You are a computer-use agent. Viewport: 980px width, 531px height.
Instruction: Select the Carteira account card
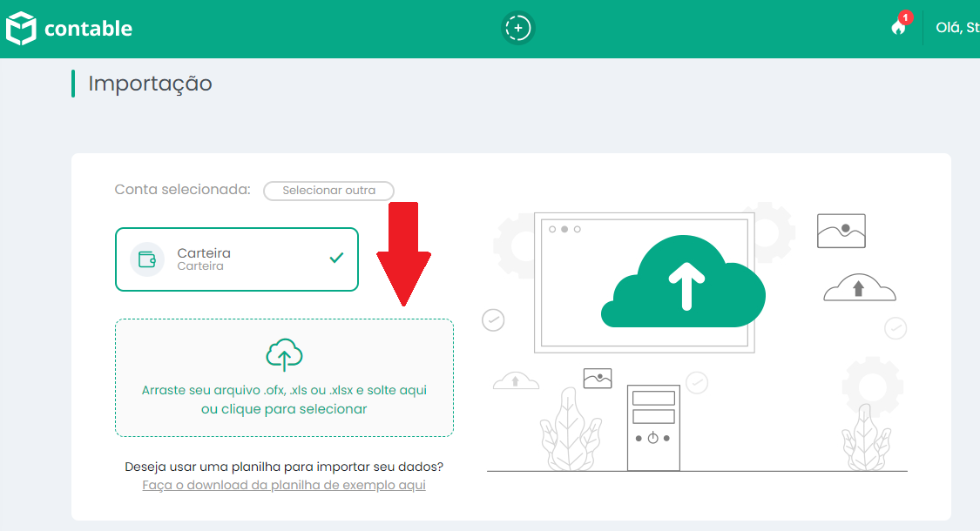[237, 259]
